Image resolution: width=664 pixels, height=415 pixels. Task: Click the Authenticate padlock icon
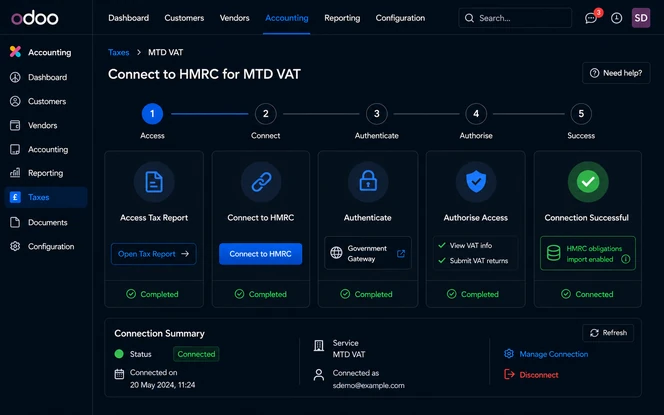click(x=368, y=181)
